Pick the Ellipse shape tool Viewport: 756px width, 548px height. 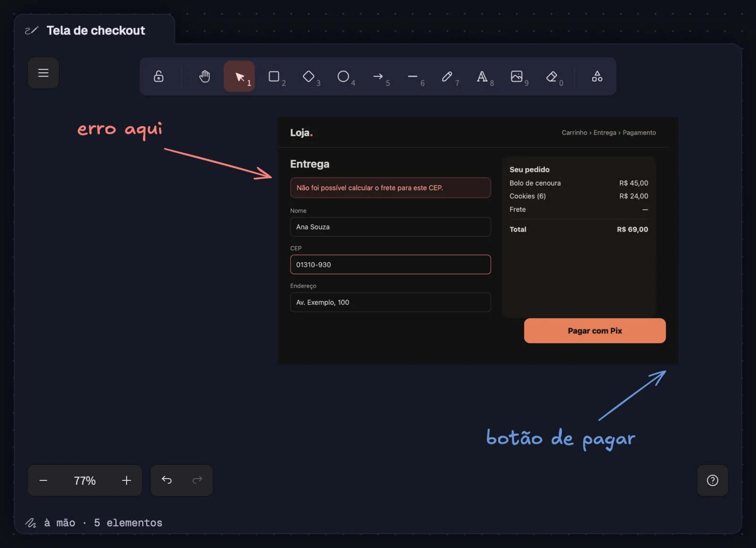[x=344, y=77]
